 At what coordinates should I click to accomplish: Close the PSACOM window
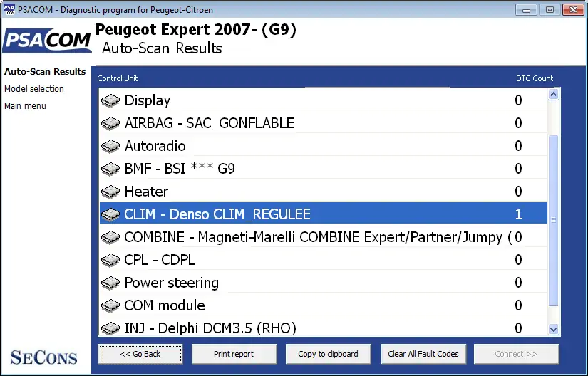tap(573, 10)
